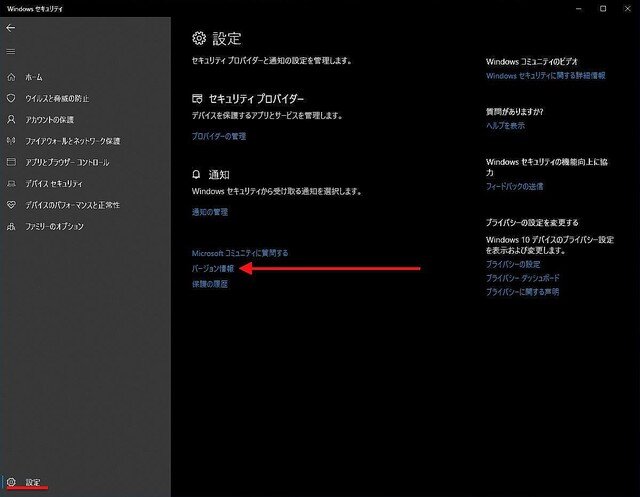Open the プロバイダーの管理 link
This screenshot has width=640, height=497.
(x=219, y=136)
